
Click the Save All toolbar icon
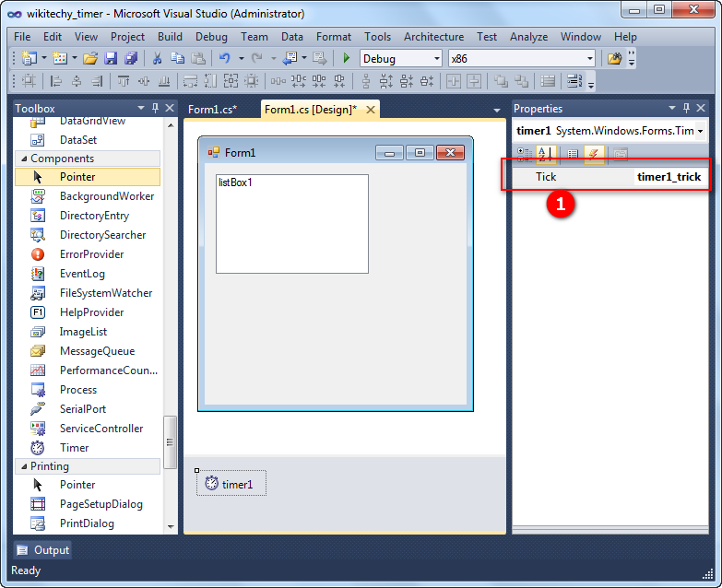coord(130,58)
